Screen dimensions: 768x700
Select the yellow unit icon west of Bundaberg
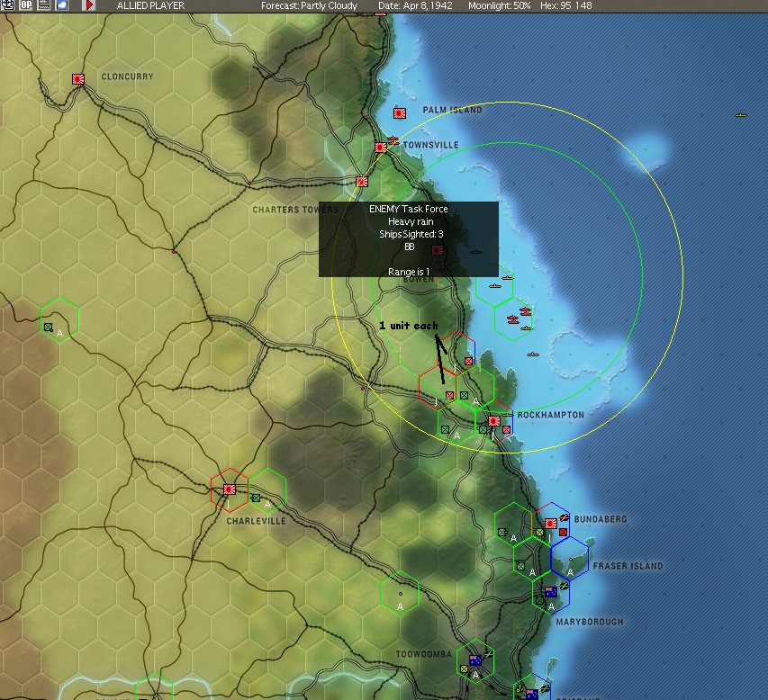tap(539, 532)
